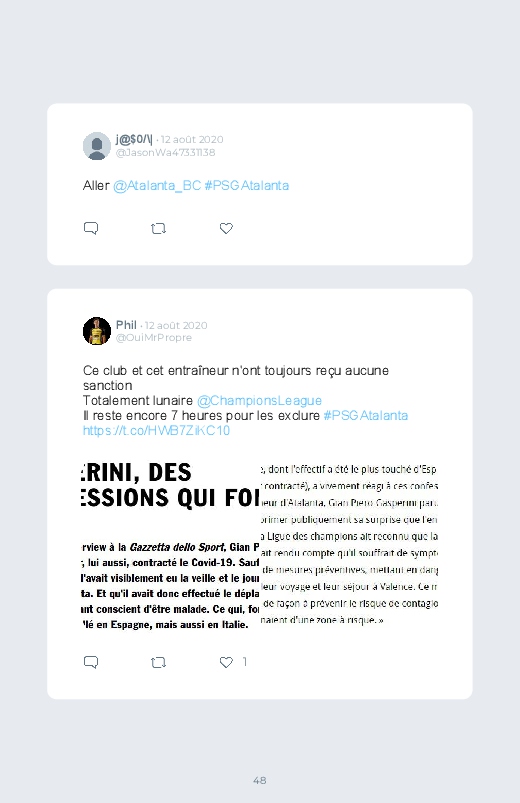Open the grey default profile avatar
The height and width of the screenshot is (803, 520).
click(x=97, y=146)
